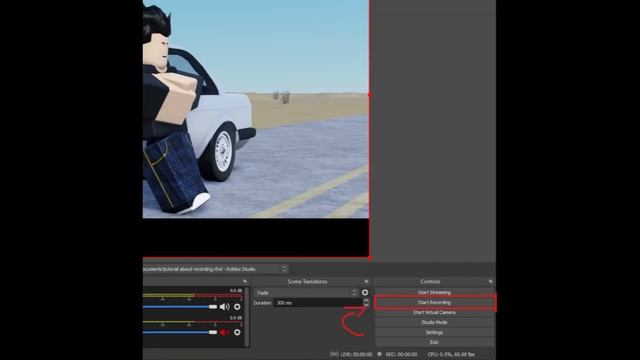Open Settings from the Controls dock
The image size is (640, 360).
click(434, 332)
